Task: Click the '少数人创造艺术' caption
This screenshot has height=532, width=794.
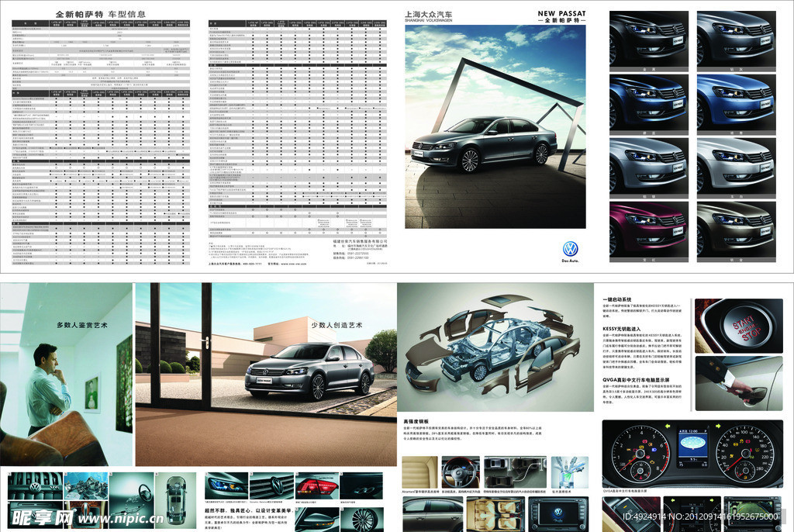Action: [x=337, y=325]
